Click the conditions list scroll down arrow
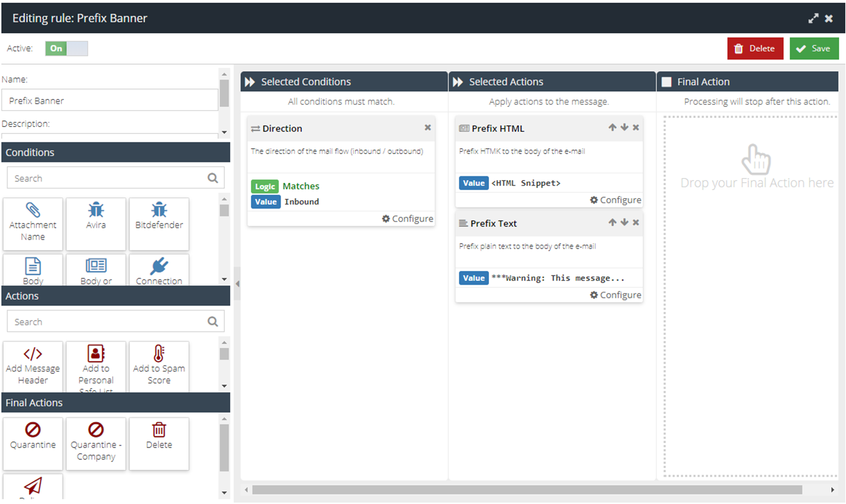This screenshot has width=846, height=504. 224,279
